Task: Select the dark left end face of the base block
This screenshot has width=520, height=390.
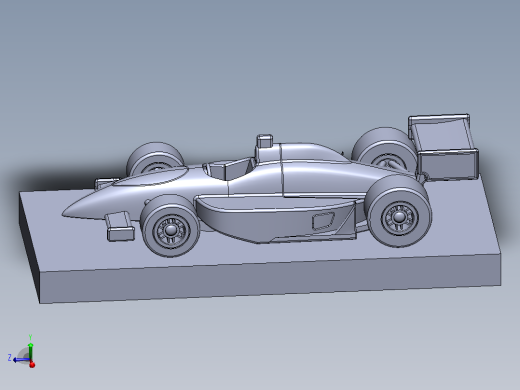Action: pyautogui.click(x=29, y=248)
